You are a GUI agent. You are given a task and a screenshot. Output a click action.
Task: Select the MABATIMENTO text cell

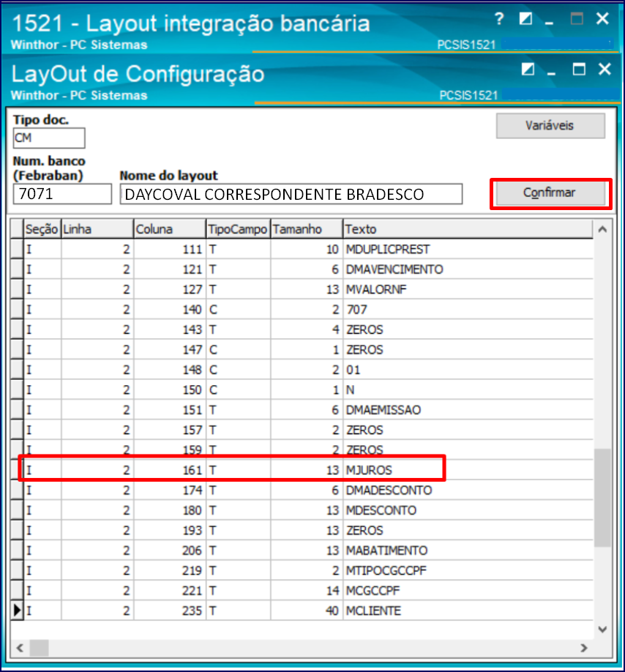click(468, 550)
